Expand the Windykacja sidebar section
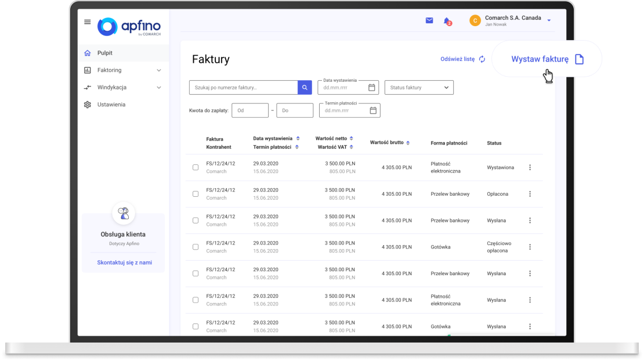This screenshot has height=360, width=644. point(123,88)
